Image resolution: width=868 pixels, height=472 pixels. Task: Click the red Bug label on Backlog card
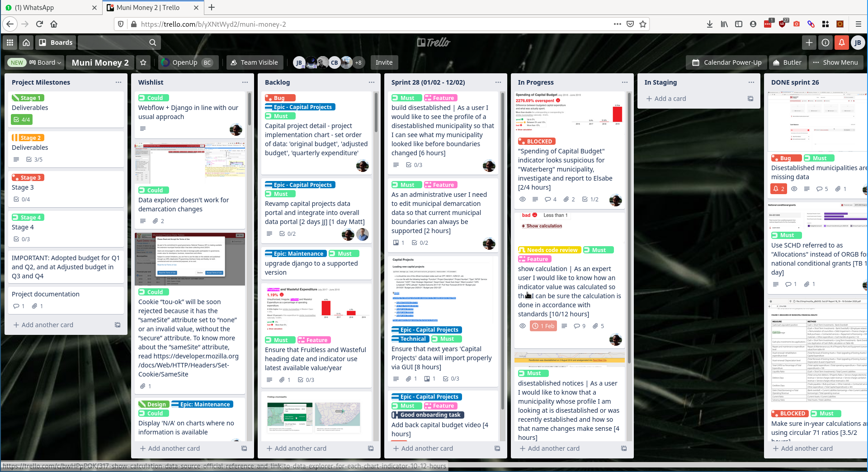pos(280,98)
